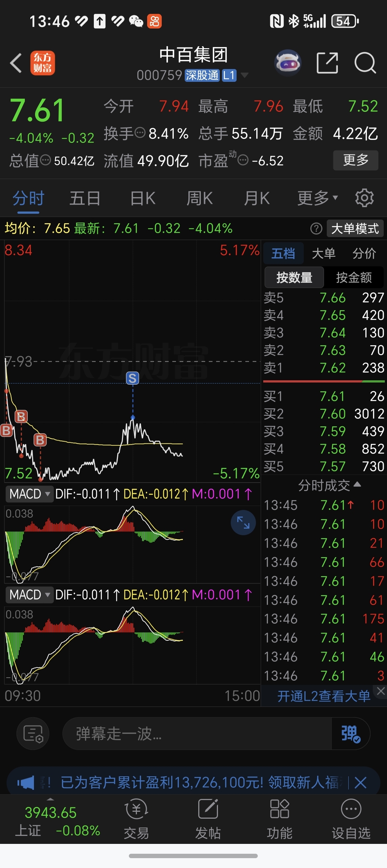This screenshot has width=387, height=868.
Task: Tap the lowest B buy marker
Action: 40,440
